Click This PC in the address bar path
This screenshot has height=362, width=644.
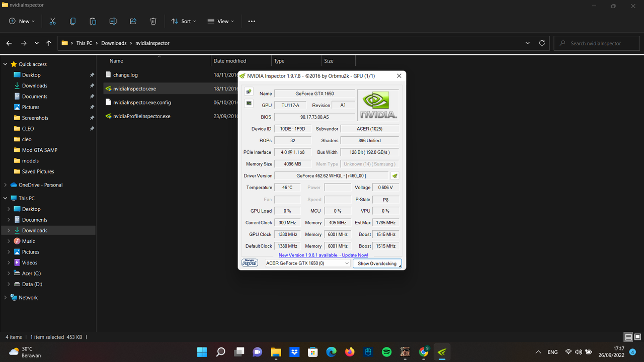point(85,43)
